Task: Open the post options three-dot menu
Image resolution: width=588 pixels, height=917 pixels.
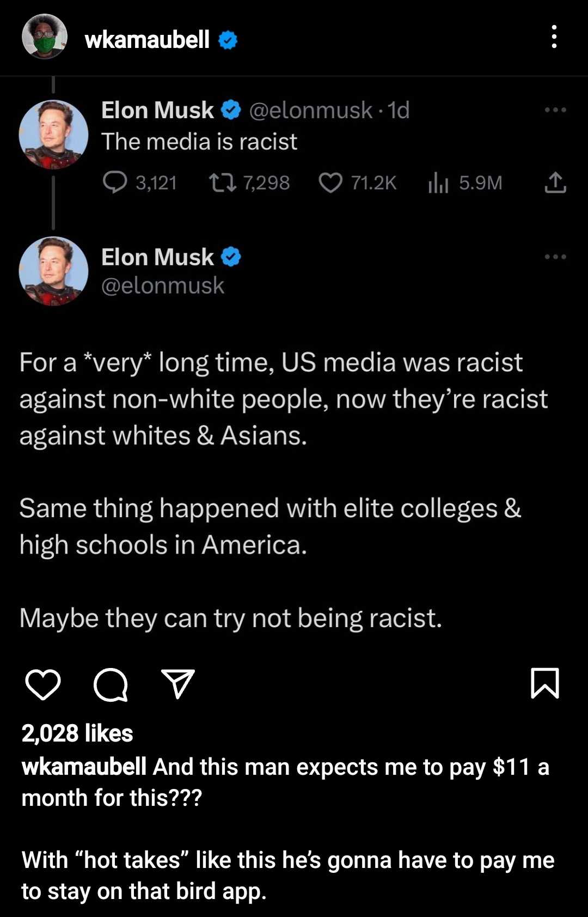Action: pos(554,37)
